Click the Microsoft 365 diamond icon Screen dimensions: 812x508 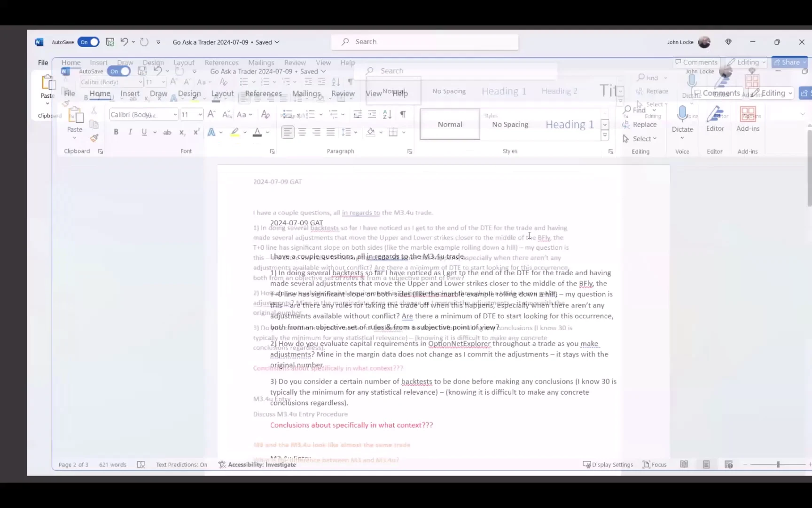(728, 42)
